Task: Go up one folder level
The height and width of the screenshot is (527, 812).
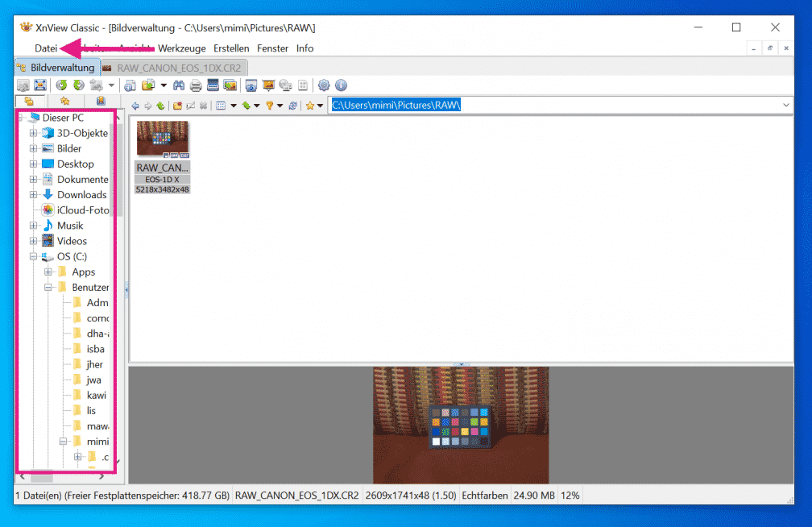Action: (x=160, y=106)
